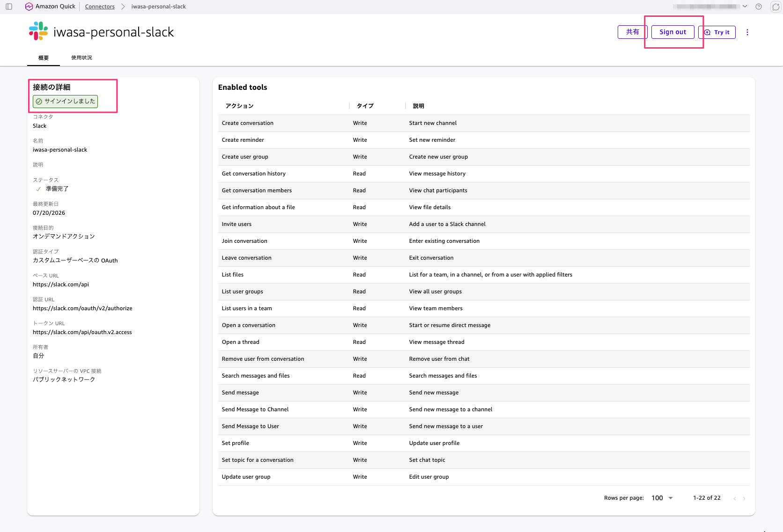The height and width of the screenshot is (532, 783).
Task: Open the help question mark icon
Action: coord(759,7)
